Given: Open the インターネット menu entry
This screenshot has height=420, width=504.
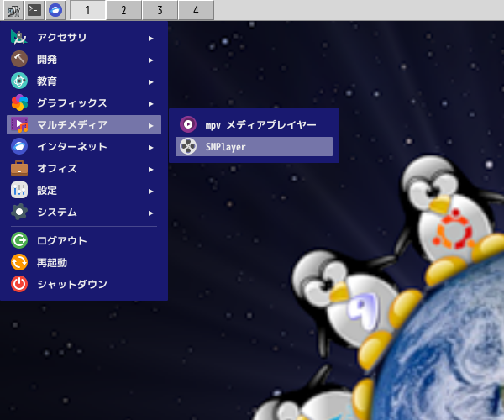Looking at the screenshot, I should point(84,146).
